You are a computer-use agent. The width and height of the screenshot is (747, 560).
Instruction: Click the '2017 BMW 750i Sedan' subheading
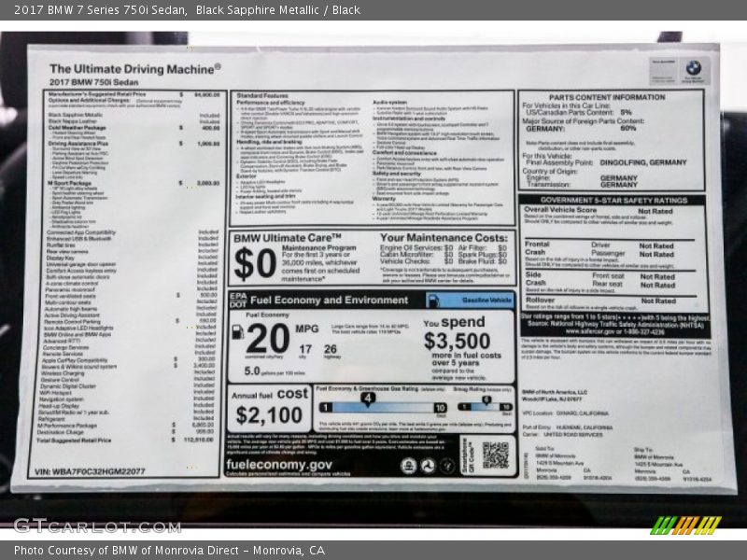point(94,82)
